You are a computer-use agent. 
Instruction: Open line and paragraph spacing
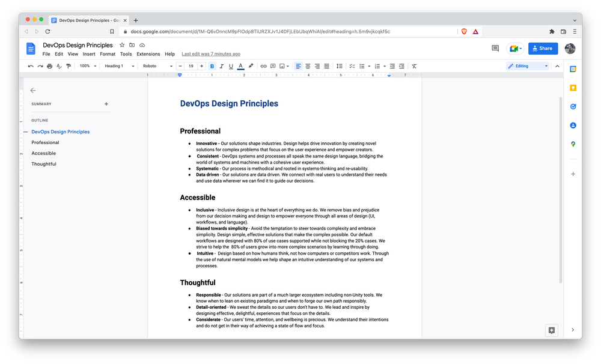click(x=339, y=66)
